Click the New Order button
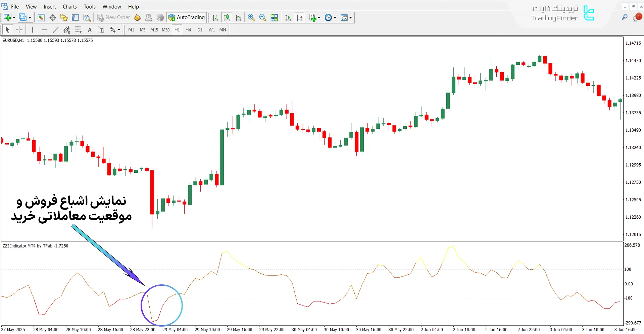The height and width of the screenshot is (334, 644). coord(113,17)
